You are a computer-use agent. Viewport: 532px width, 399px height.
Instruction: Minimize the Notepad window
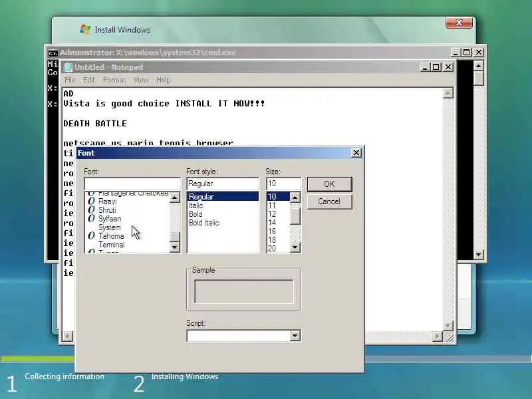click(425, 67)
